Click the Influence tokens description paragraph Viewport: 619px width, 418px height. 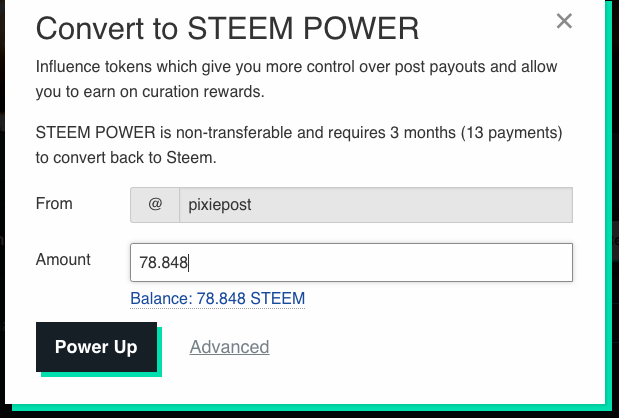point(296,79)
